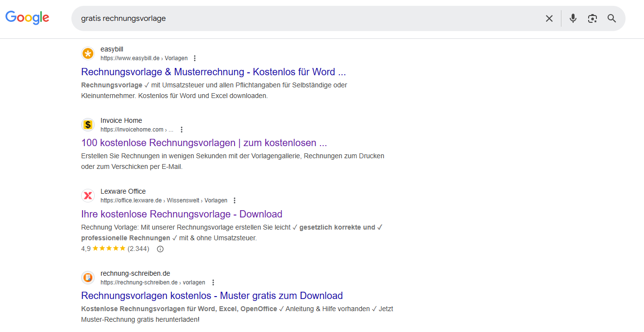The height and width of the screenshot is (332, 644).
Task: Open 'Ihre kostenlose Rechnungsvorlage - Download' link
Action: pyautogui.click(x=182, y=214)
